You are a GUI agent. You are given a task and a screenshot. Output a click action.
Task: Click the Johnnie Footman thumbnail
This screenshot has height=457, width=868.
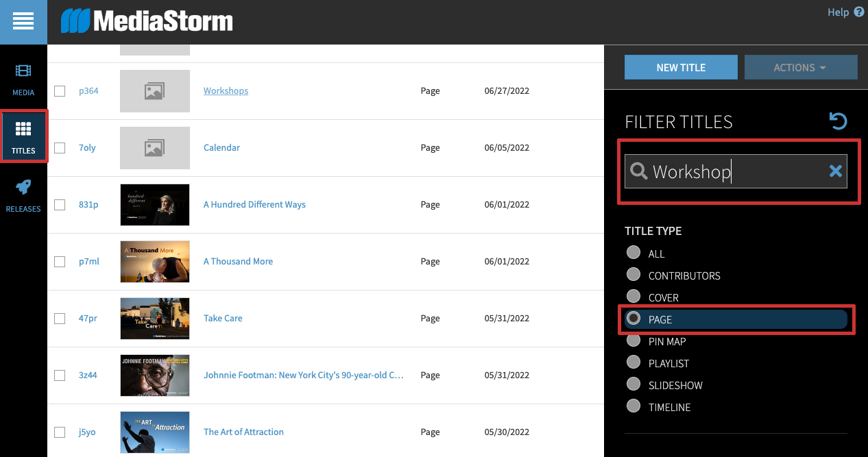click(154, 375)
